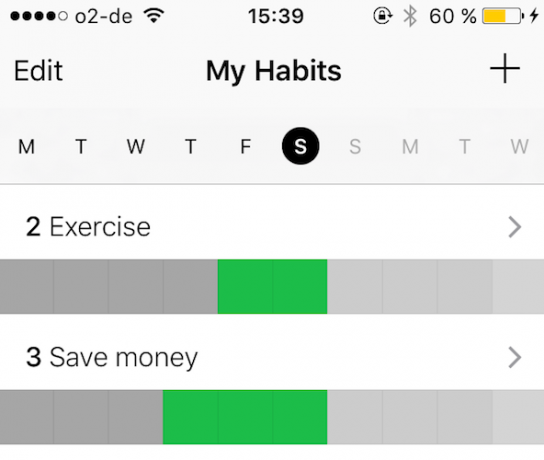Select Monday at start of week strip
Image resolution: width=544 pixels, height=460 pixels.
tap(26, 146)
